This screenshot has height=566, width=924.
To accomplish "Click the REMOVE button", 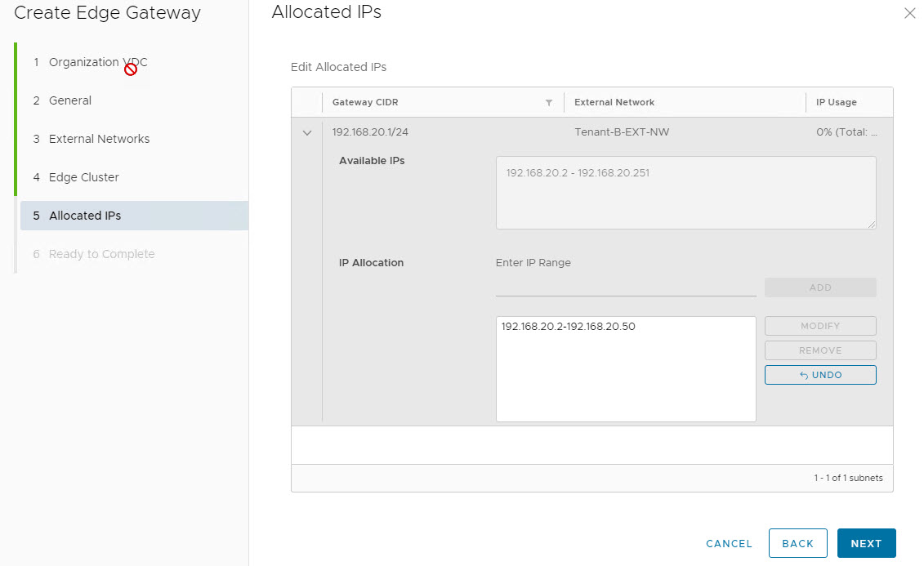I will point(820,350).
